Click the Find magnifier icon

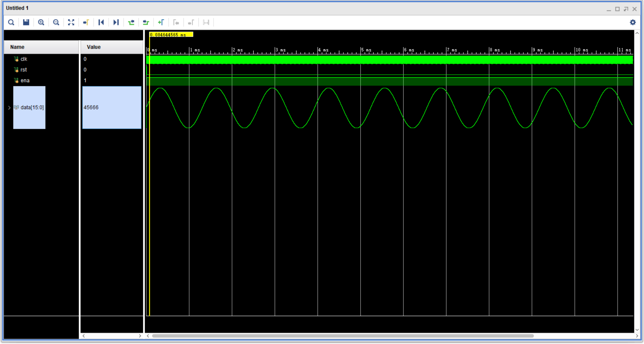(x=11, y=22)
